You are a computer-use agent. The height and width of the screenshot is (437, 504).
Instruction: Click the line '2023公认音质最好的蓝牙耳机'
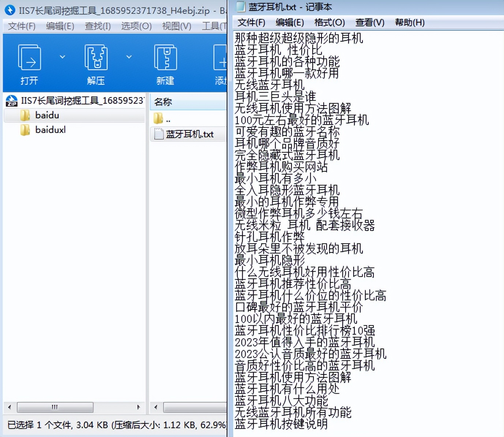click(x=311, y=354)
